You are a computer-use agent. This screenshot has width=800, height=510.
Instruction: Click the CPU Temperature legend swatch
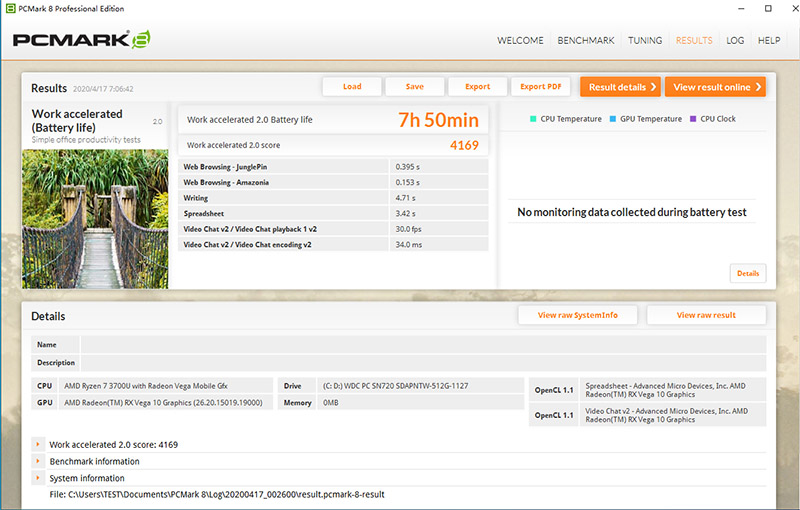pyautogui.click(x=532, y=119)
